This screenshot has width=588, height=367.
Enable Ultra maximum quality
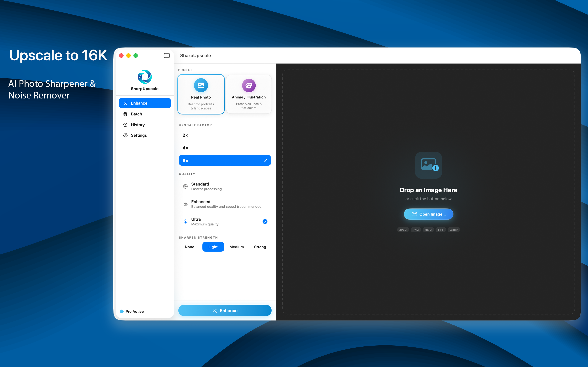coord(225,221)
